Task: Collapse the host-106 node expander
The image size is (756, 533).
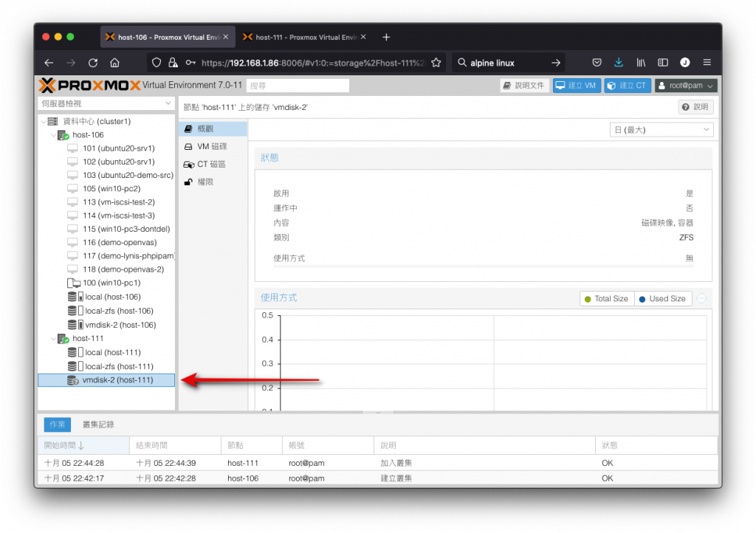Action: (53, 135)
